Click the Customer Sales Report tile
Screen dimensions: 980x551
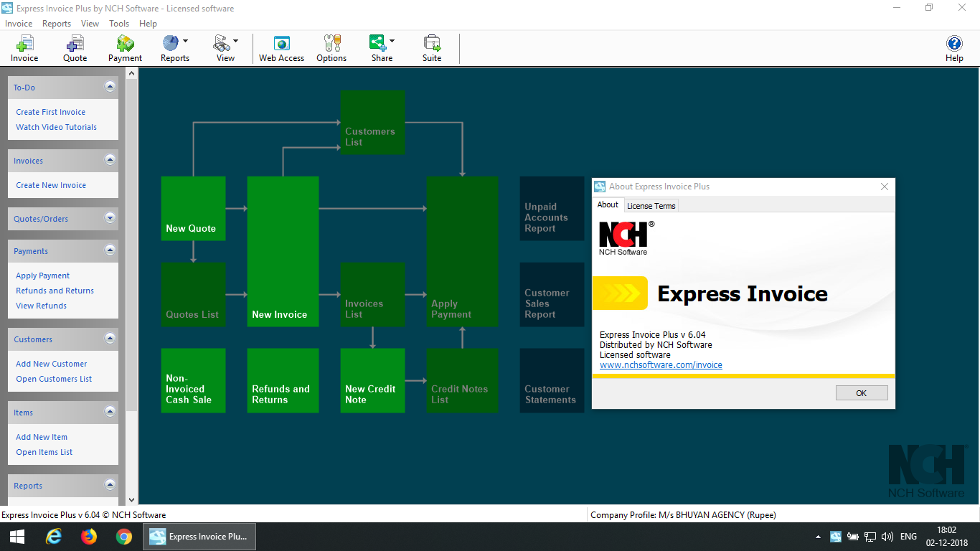coord(552,294)
